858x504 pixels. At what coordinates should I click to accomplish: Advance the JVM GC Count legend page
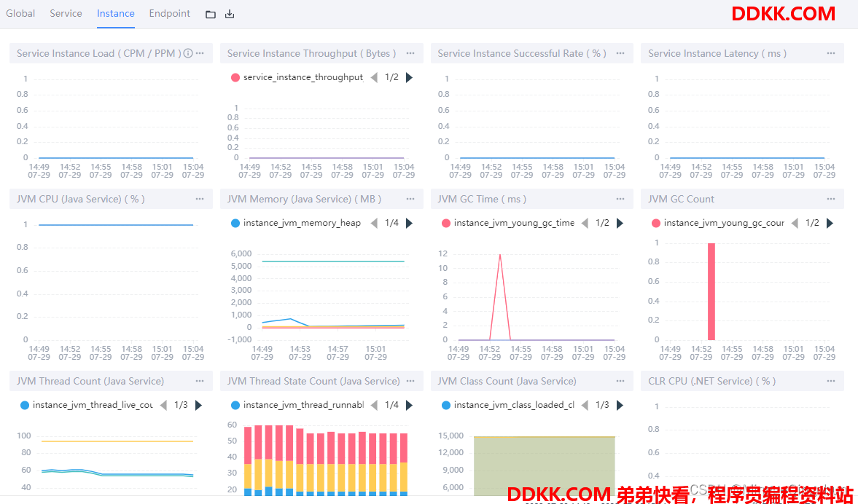(x=830, y=223)
